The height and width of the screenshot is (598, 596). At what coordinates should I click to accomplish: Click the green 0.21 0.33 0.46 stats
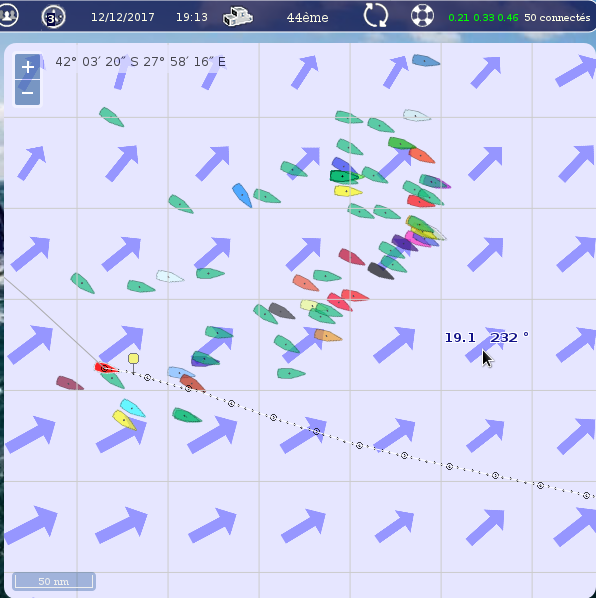[483, 18]
